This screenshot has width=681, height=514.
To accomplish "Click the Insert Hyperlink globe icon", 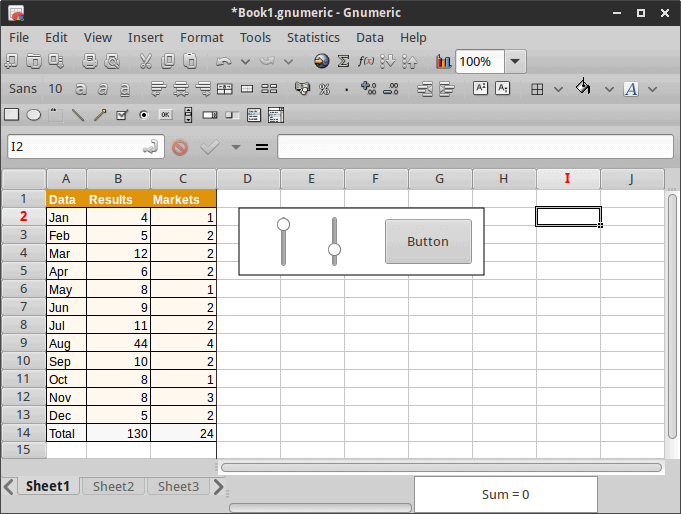I will point(321,61).
